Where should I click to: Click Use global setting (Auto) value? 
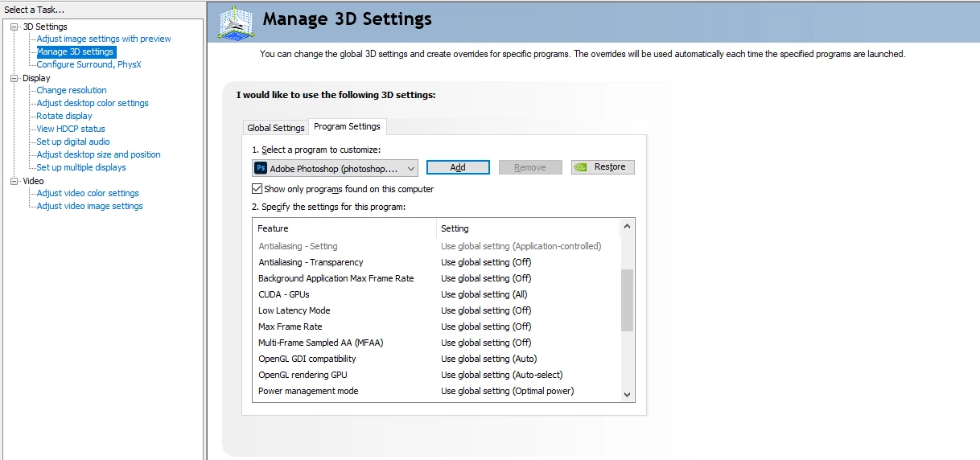coord(488,359)
